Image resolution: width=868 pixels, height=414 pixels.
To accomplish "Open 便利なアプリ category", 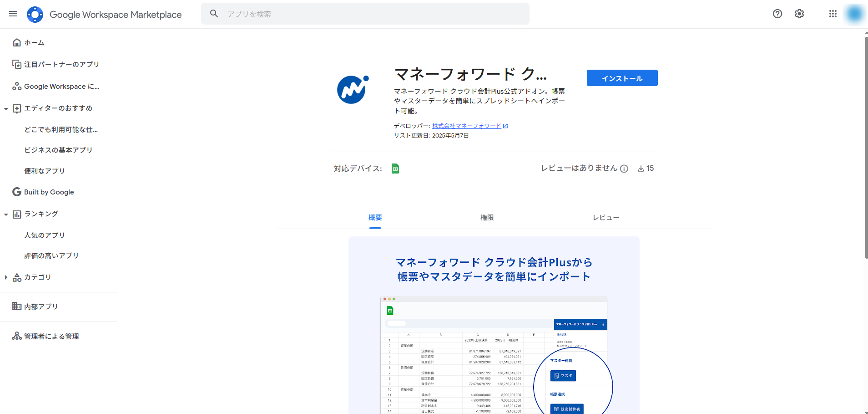I will (x=45, y=171).
